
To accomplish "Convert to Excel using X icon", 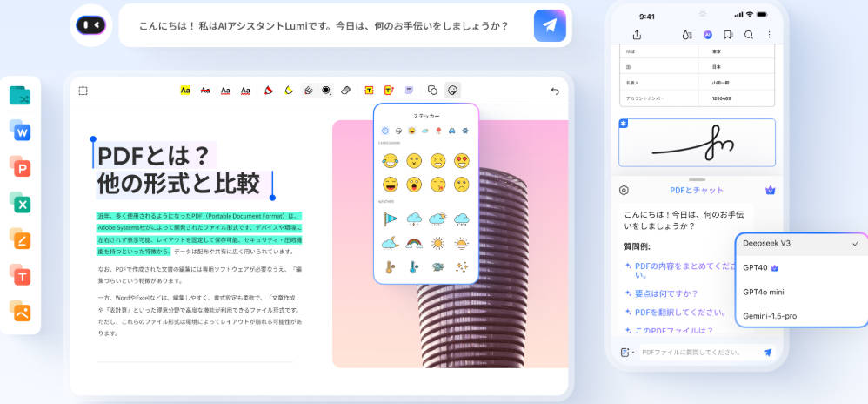I will point(20,203).
